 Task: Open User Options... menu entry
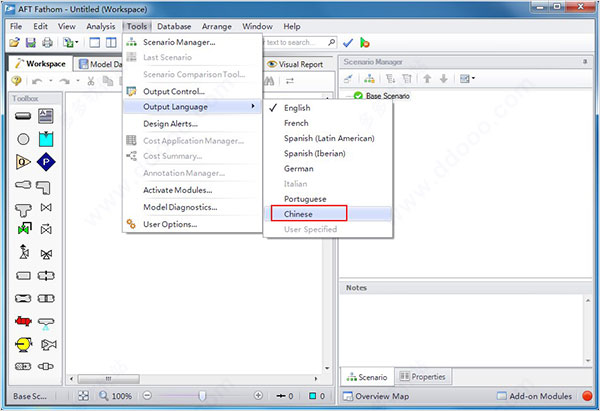[x=193, y=224]
